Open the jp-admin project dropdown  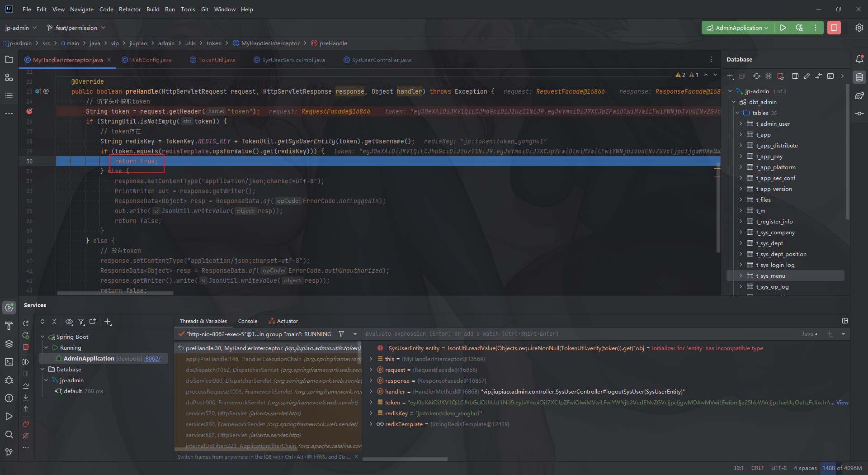(x=21, y=28)
